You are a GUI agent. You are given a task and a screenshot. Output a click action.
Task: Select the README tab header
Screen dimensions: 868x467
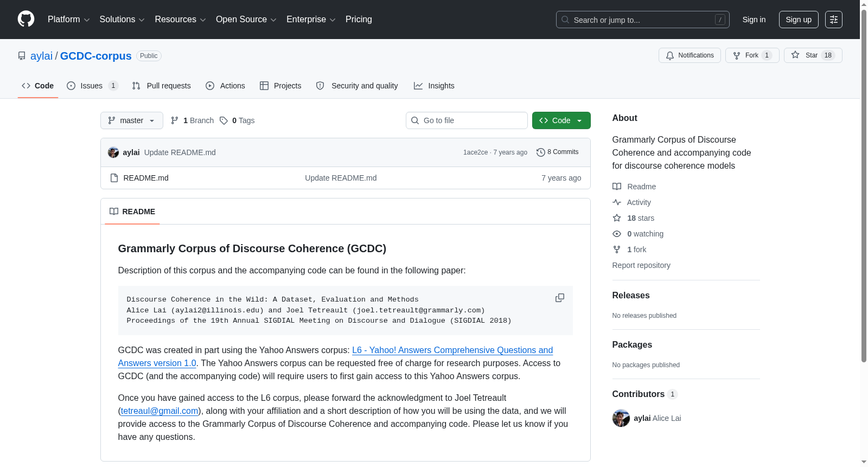(x=132, y=212)
